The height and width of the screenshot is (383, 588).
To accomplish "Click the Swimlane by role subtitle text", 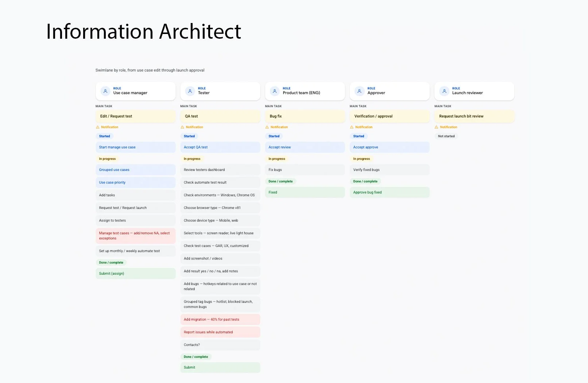I will click(x=150, y=70).
